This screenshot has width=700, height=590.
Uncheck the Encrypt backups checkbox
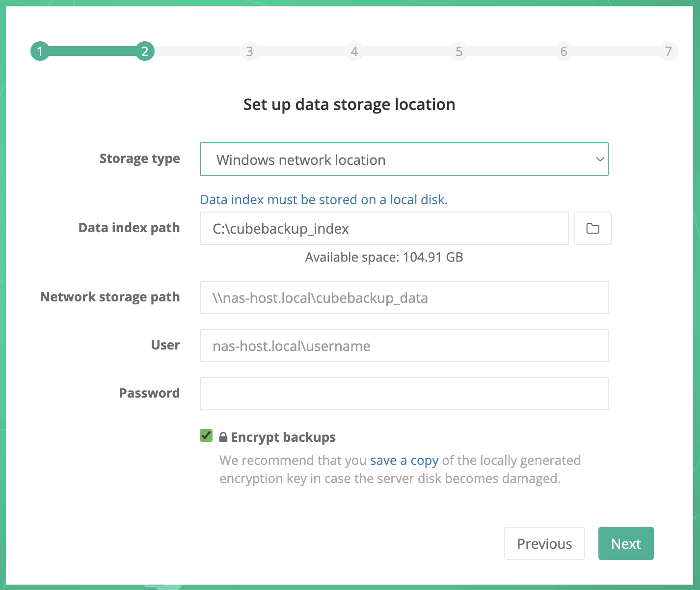[206, 435]
